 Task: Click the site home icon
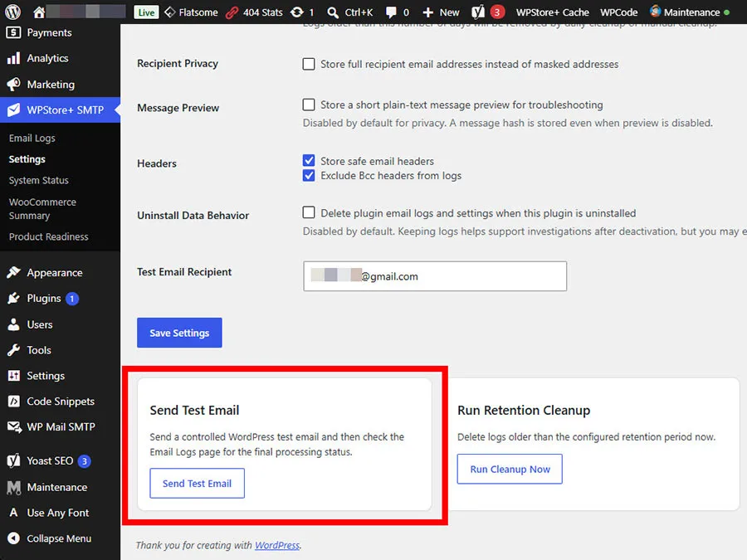tap(38, 12)
